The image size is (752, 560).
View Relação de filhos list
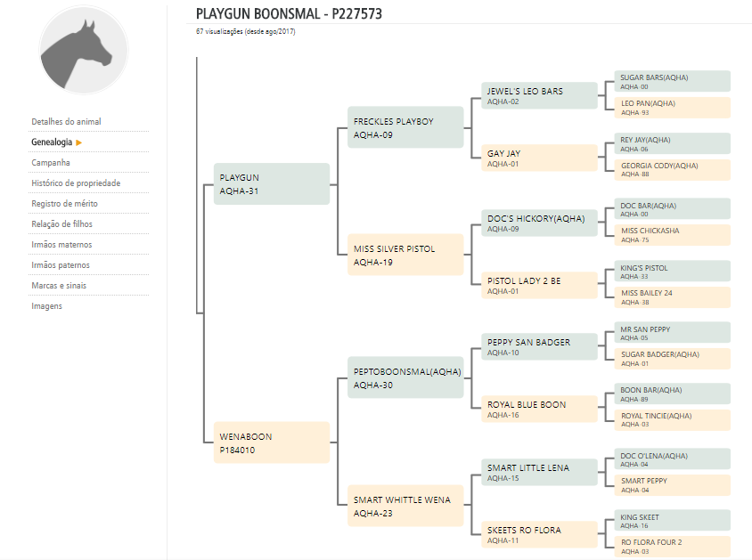click(62, 224)
